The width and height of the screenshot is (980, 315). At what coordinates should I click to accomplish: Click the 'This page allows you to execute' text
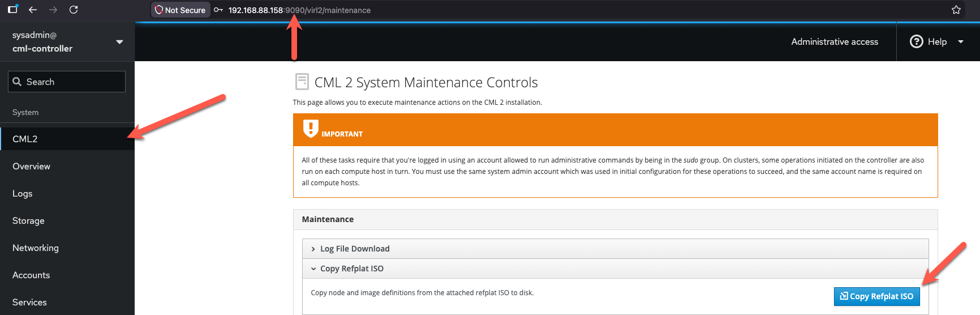tap(417, 103)
